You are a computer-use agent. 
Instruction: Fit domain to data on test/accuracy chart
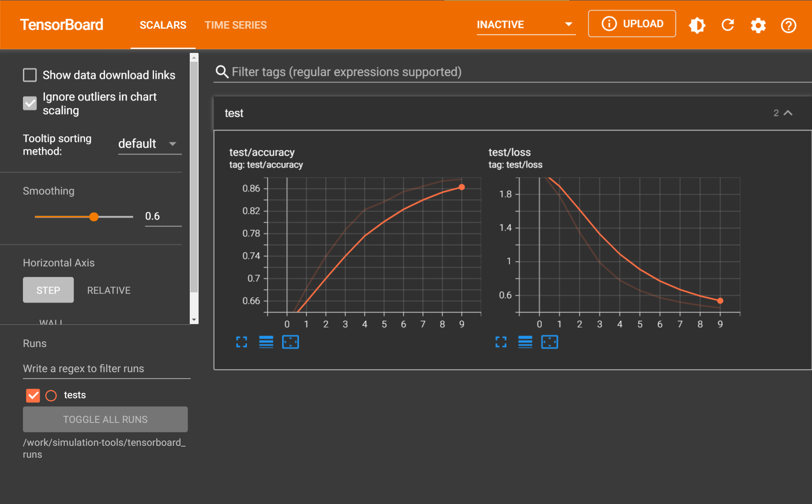coord(290,342)
